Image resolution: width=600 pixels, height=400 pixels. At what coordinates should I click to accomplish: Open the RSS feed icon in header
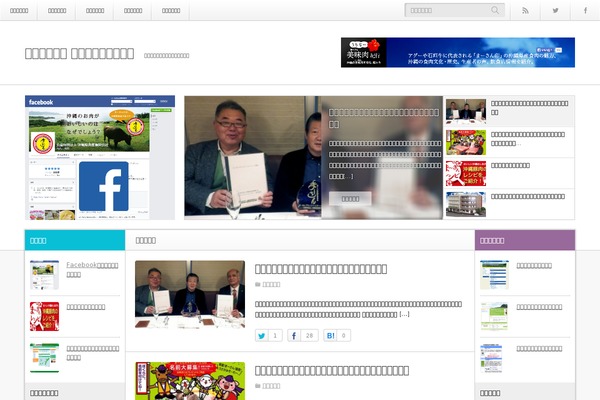tap(525, 10)
